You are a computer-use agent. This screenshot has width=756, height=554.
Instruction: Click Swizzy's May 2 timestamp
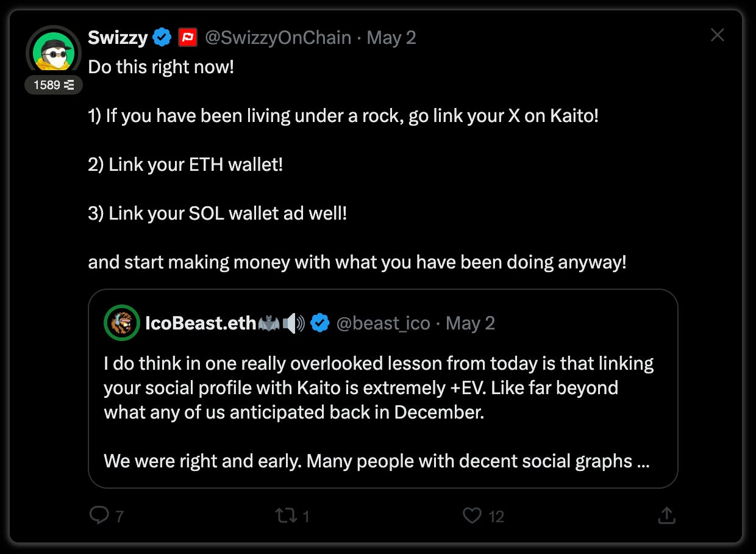coord(391,38)
